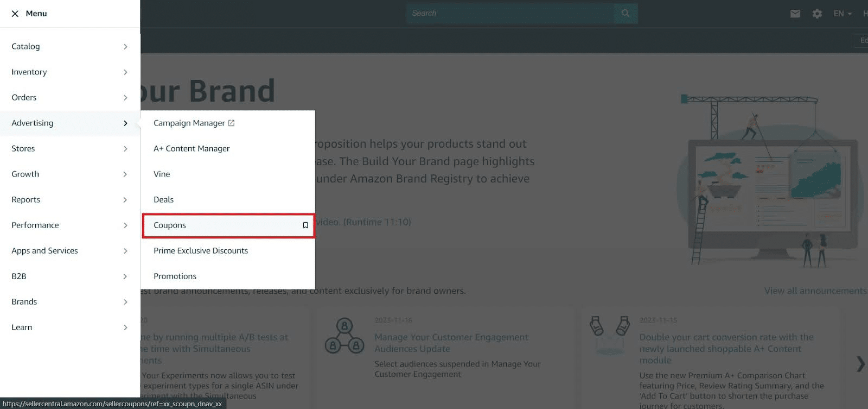Expand the Brands chevron arrow
Image resolution: width=868 pixels, height=409 pixels.
pyautogui.click(x=125, y=302)
